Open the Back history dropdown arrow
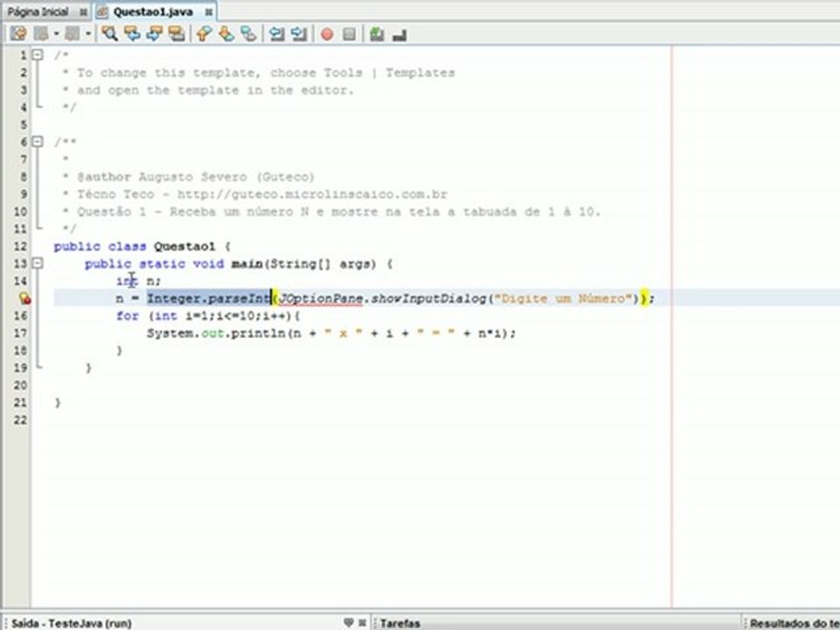 58,34
